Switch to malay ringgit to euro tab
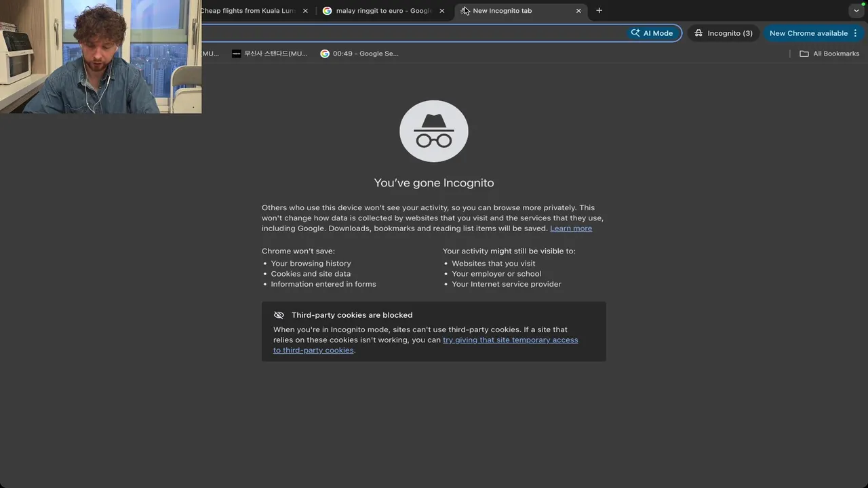 pos(384,11)
